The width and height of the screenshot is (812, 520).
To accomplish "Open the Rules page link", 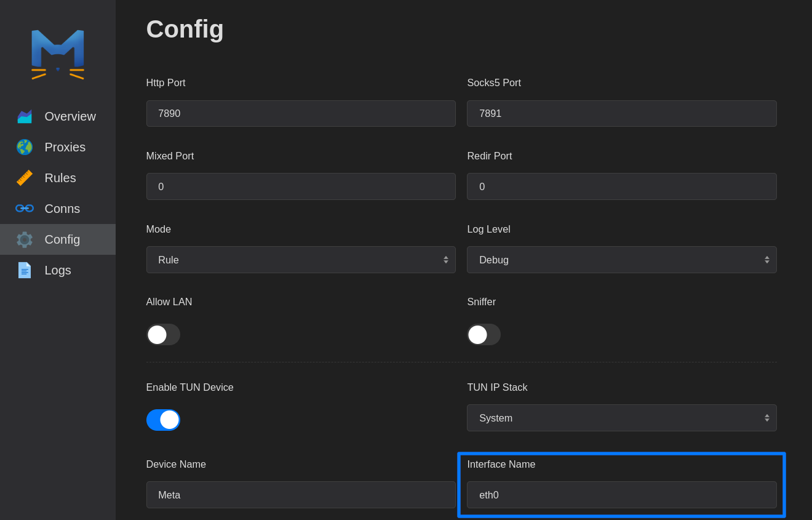I will click(60, 178).
